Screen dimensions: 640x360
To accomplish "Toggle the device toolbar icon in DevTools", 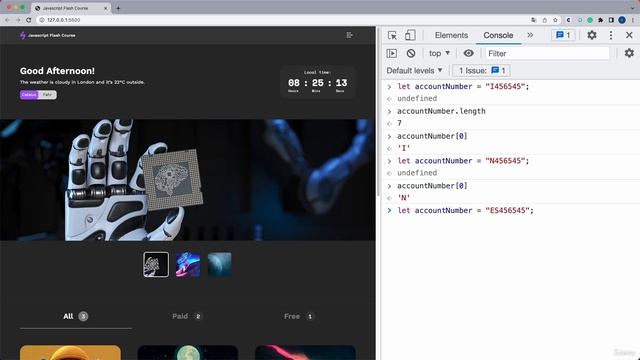I will tap(410, 35).
